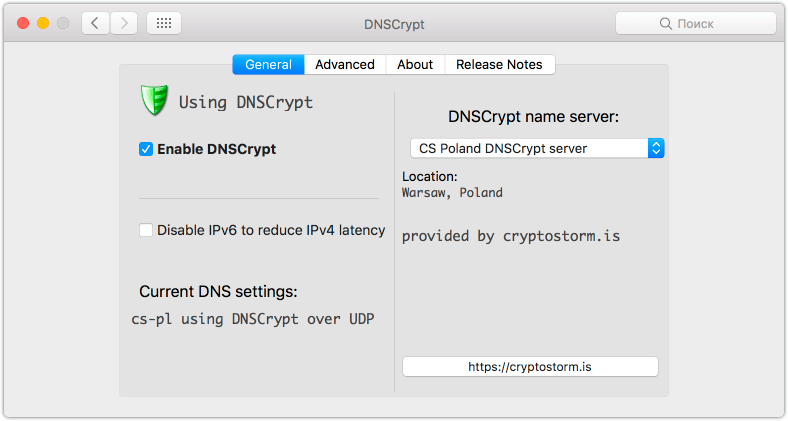The width and height of the screenshot is (788, 421).
Task: Select the CS Poland DNSCrypt server text
Action: pos(503,149)
